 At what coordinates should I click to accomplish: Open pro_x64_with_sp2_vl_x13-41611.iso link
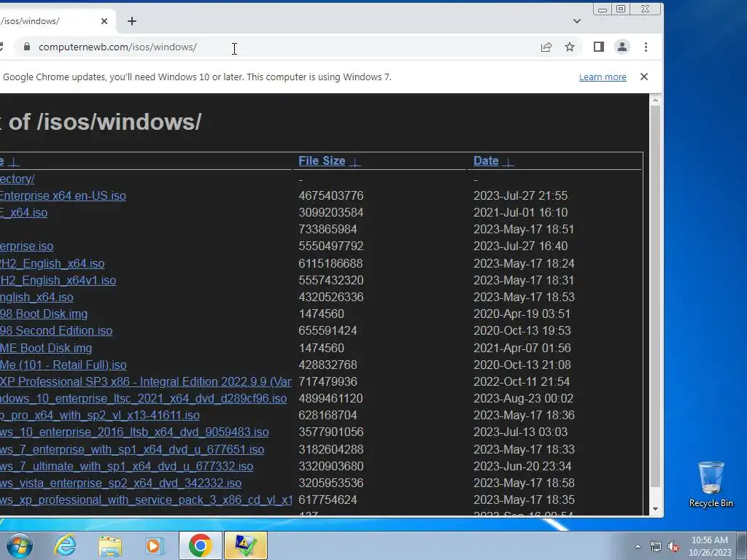coord(100,415)
